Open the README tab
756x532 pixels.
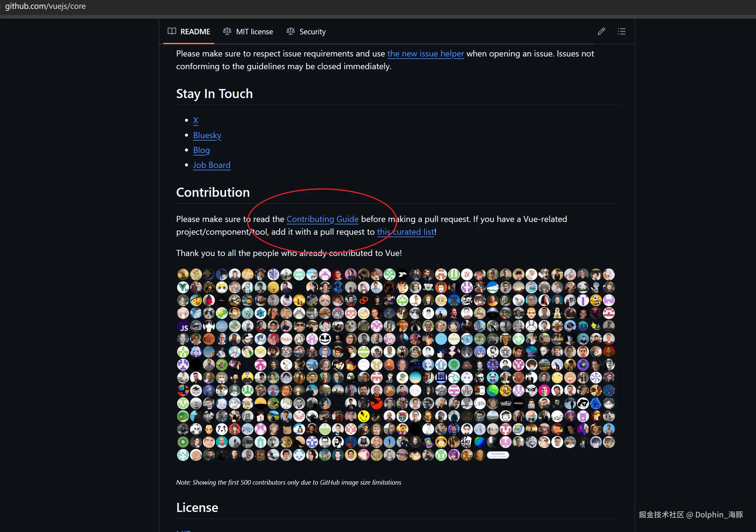pos(195,31)
